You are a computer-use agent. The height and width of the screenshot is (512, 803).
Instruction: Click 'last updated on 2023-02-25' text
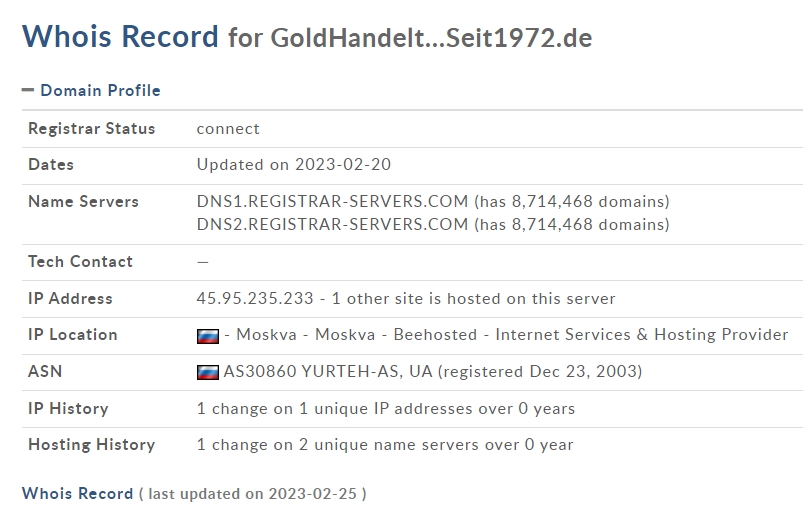click(x=252, y=494)
